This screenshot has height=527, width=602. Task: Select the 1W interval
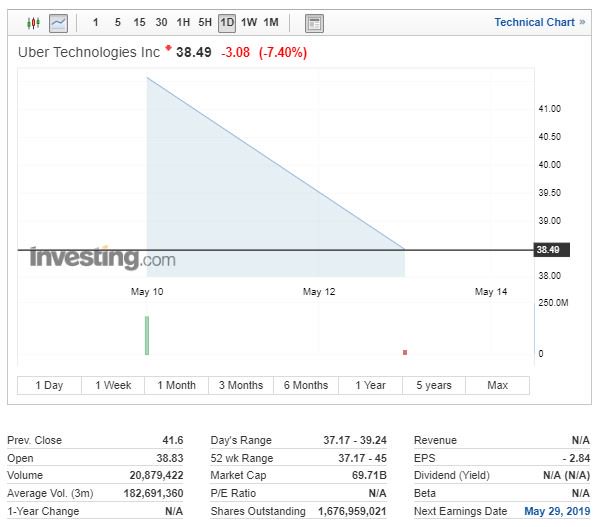tap(249, 22)
